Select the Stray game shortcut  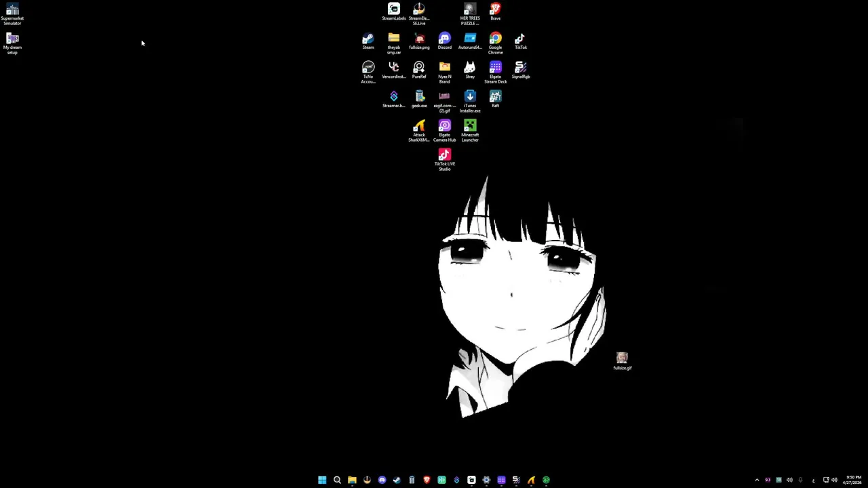click(x=470, y=70)
